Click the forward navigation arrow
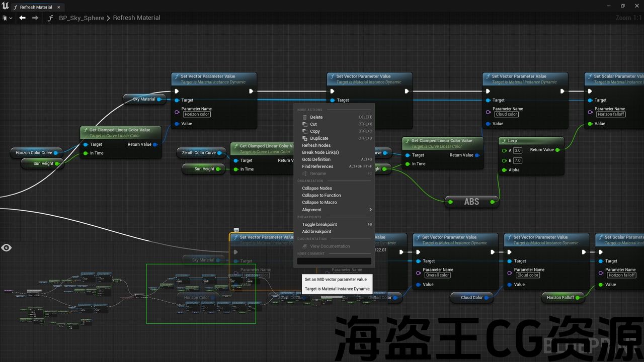The height and width of the screenshot is (362, 644). [x=35, y=18]
